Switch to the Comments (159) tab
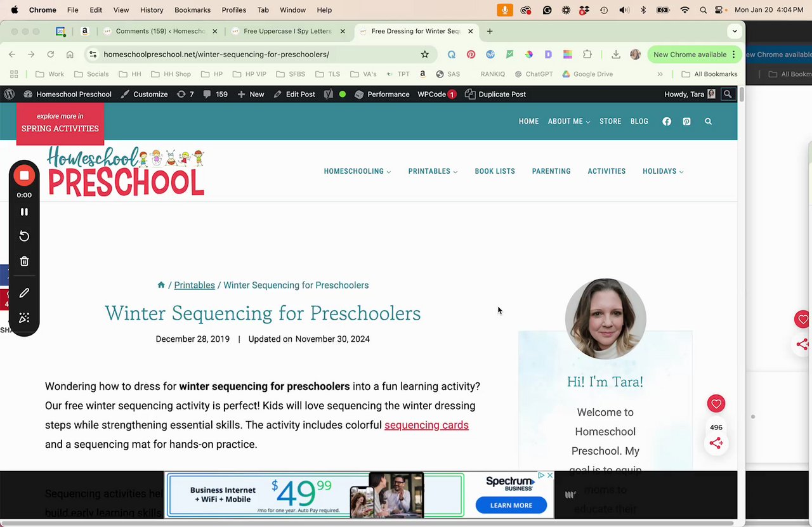Image resolution: width=812 pixels, height=527 pixels. (x=160, y=31)
